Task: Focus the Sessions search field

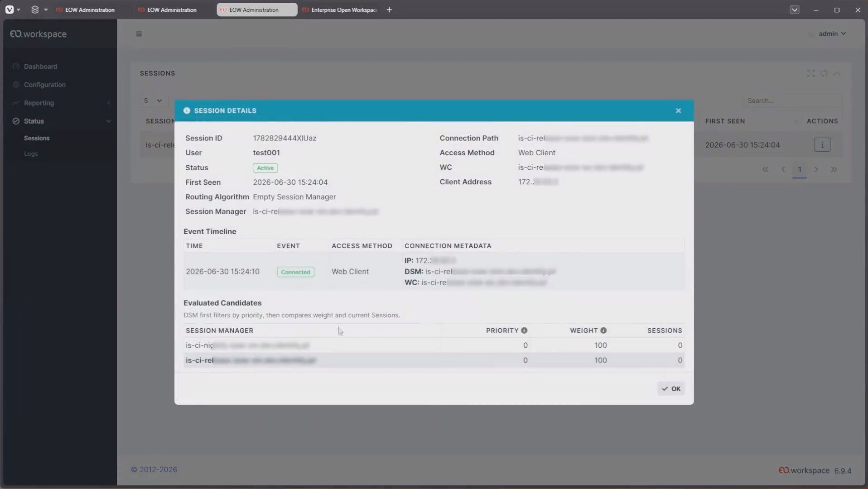Action: (792, 101)
